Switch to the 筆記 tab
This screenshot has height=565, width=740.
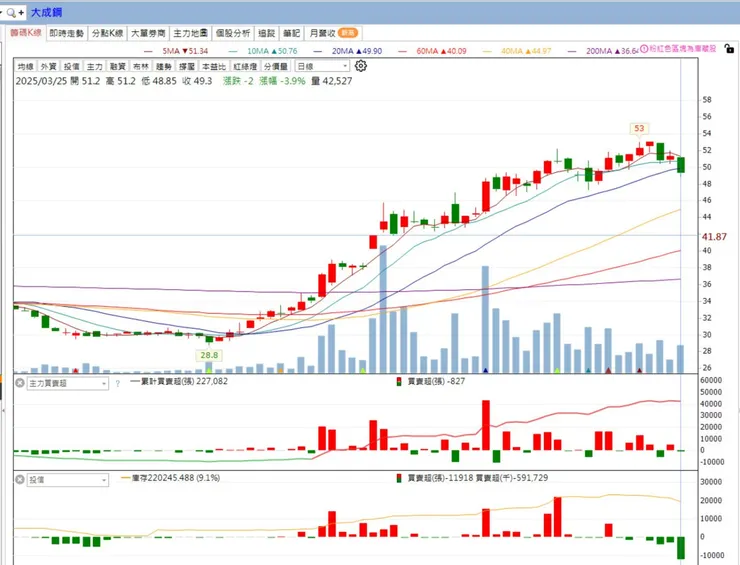pos(292,33)
